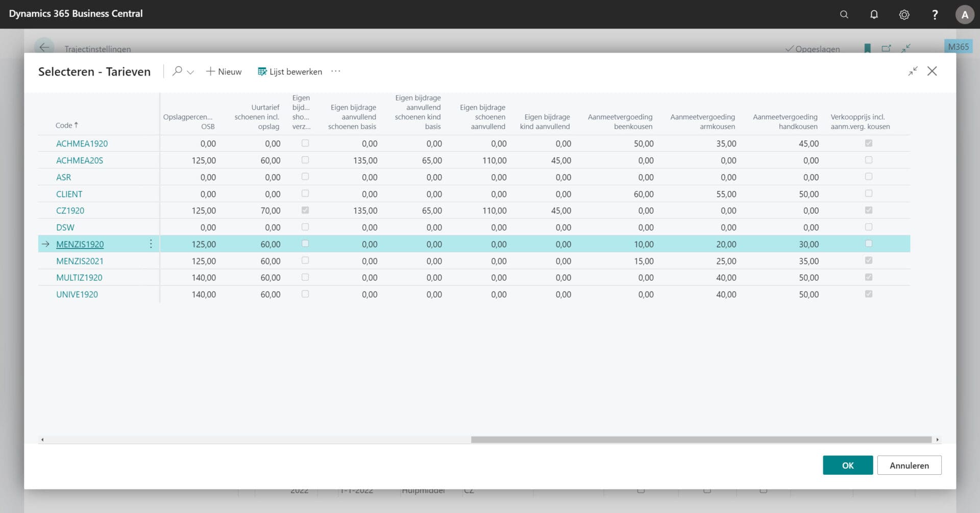The image size is (980, 513).
Task: Click the user account avatar
Action: (964, 14)
